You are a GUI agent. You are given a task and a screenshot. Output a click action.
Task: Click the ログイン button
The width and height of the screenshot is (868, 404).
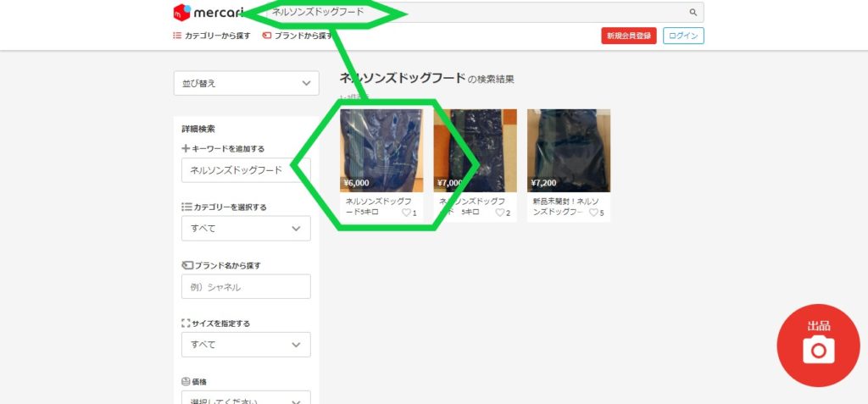pyautogui.click(x=683, y=36)
